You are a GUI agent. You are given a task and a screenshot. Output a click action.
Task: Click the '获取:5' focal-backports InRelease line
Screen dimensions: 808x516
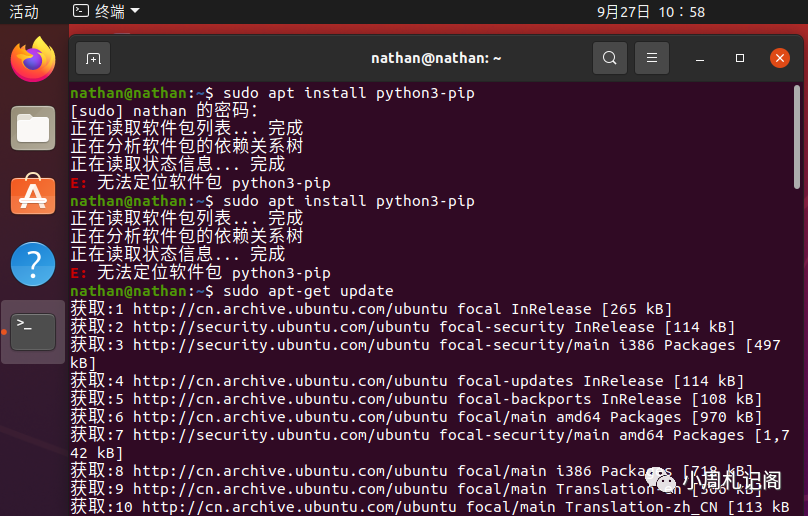(x=416, y=400)
